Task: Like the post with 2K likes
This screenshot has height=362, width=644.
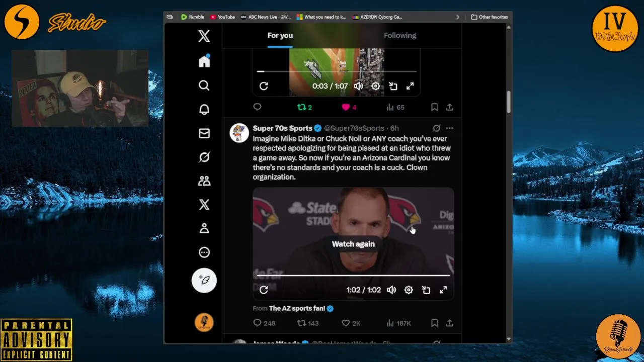Action: pyautogui.click(x=351, y=323)
